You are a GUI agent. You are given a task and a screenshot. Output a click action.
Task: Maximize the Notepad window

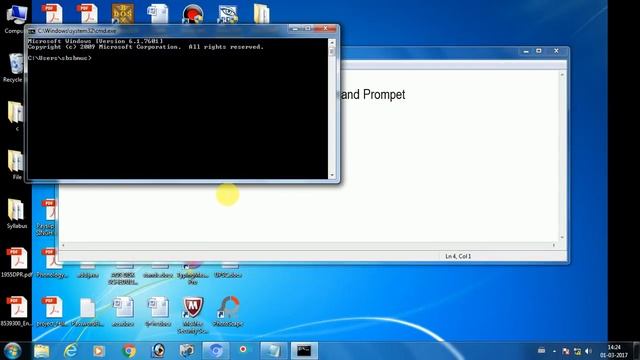tap(539, 51)
